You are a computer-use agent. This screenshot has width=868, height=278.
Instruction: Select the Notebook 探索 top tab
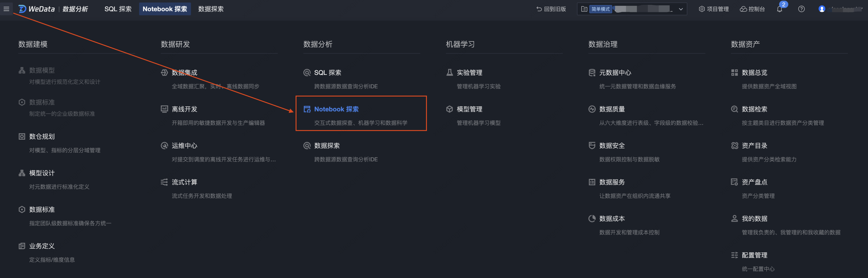[x=165, y=9]
